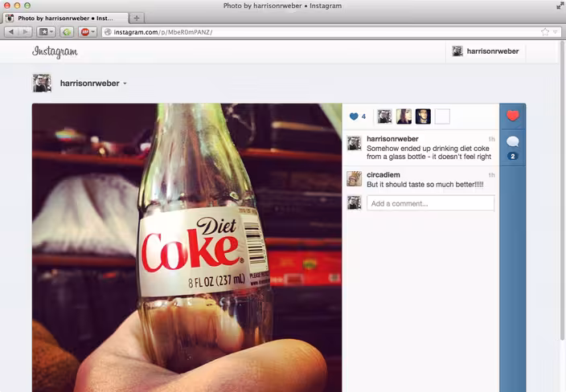This screenshot has width=566, height=392.
Task: Click the comment count badge '2'
Action: (513, 156)
